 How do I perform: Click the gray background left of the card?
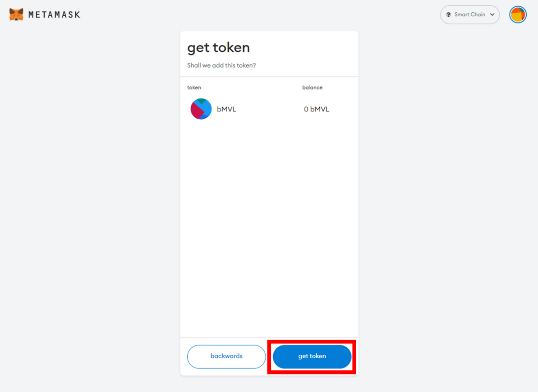[90, 203]
